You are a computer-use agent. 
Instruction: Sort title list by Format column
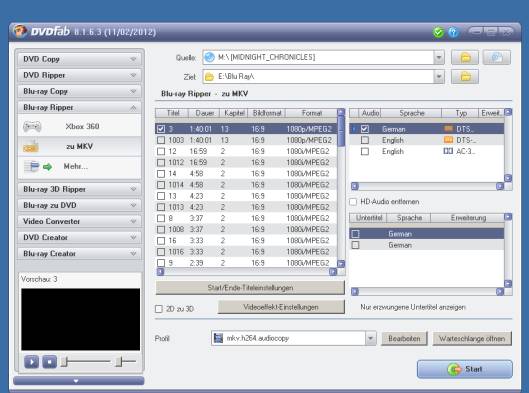[312, 113]
